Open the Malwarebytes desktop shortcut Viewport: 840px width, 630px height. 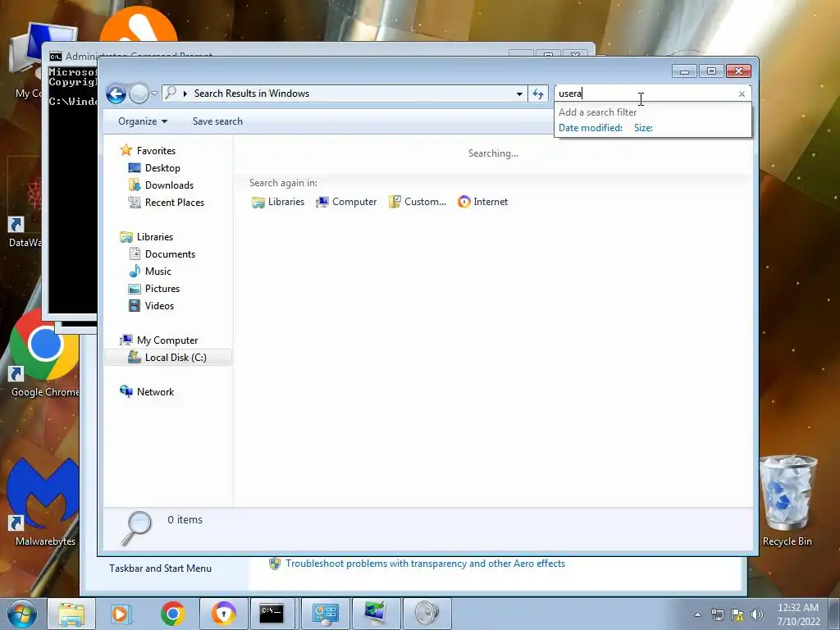(45, 503)
